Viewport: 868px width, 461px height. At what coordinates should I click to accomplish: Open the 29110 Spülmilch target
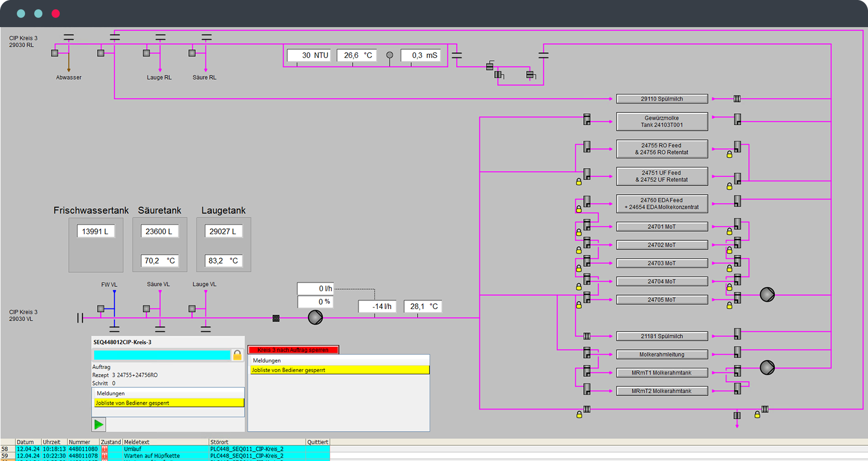coord(662,99)
